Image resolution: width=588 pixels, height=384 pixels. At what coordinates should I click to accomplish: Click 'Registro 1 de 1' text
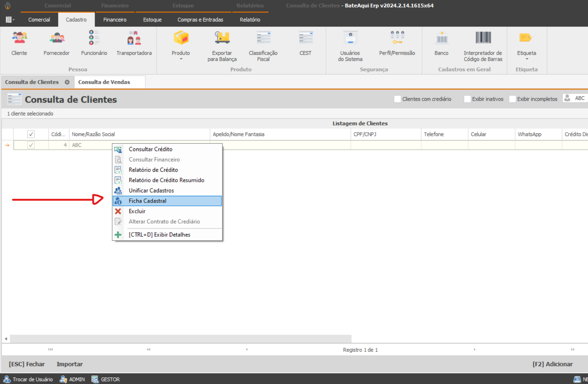coord(360,350)
